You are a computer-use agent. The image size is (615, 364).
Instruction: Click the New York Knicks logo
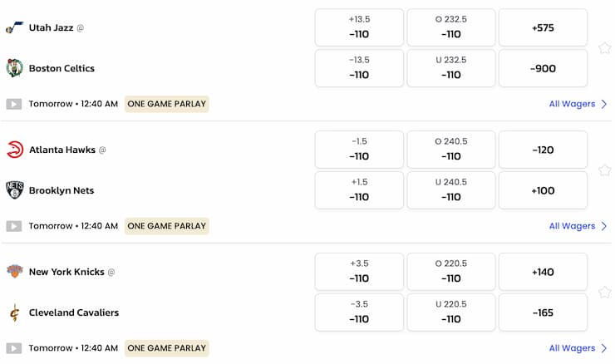pos(14,272)
